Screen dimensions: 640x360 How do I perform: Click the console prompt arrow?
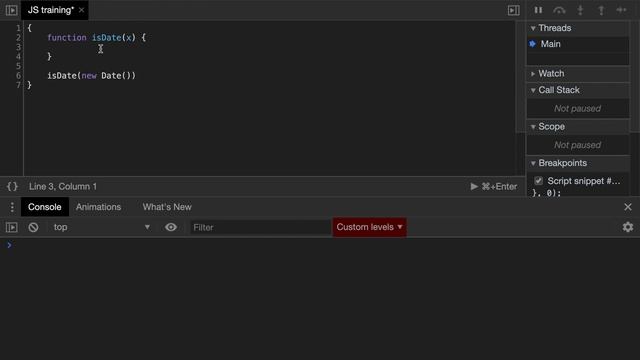[x=9, y=245]
